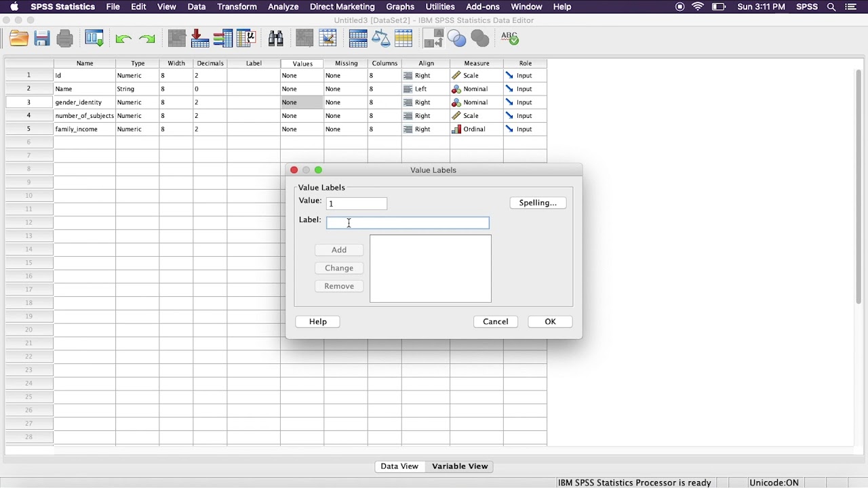Click OK in the Value Labels dialog
The width and height of the screenshot is (868, 488).
point(550,321)
